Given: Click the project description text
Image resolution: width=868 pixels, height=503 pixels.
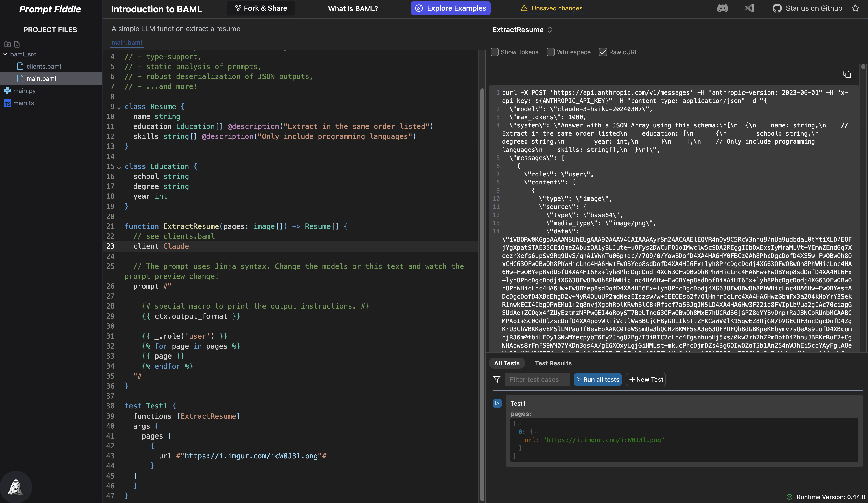Looking at the screenshot, I should click(x=176, y=29).
